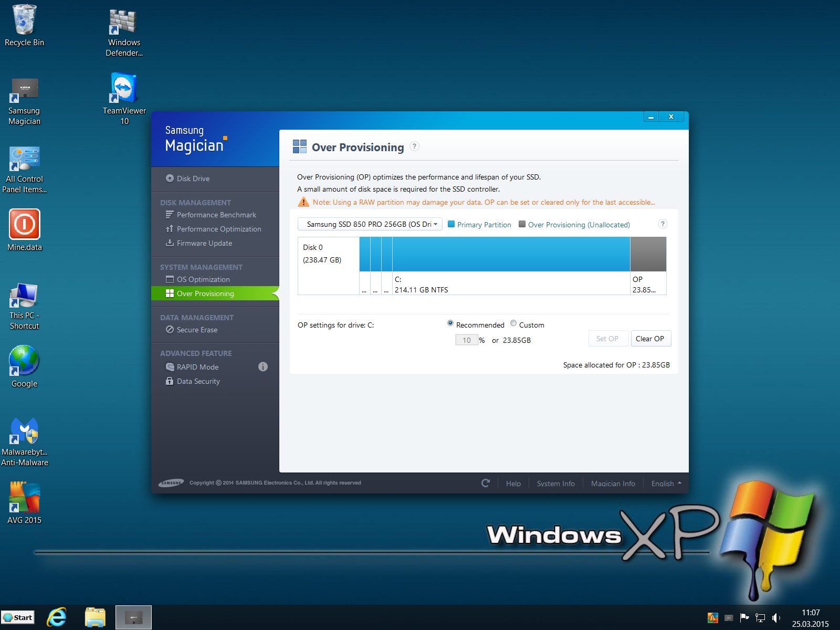Click the '214.11 GB NTFS' partition label
The width and height of the screenshot is (840, 630).
(422, 290)
